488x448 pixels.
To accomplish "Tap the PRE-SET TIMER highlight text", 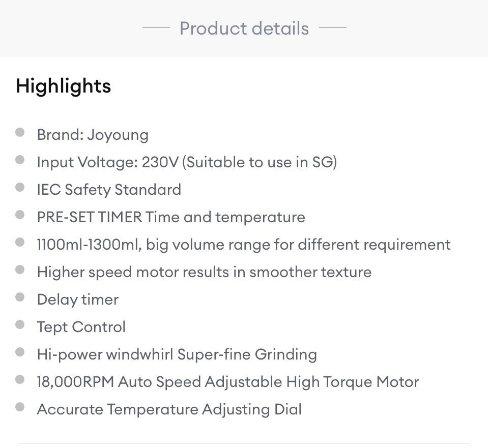I will click(171, 217).
